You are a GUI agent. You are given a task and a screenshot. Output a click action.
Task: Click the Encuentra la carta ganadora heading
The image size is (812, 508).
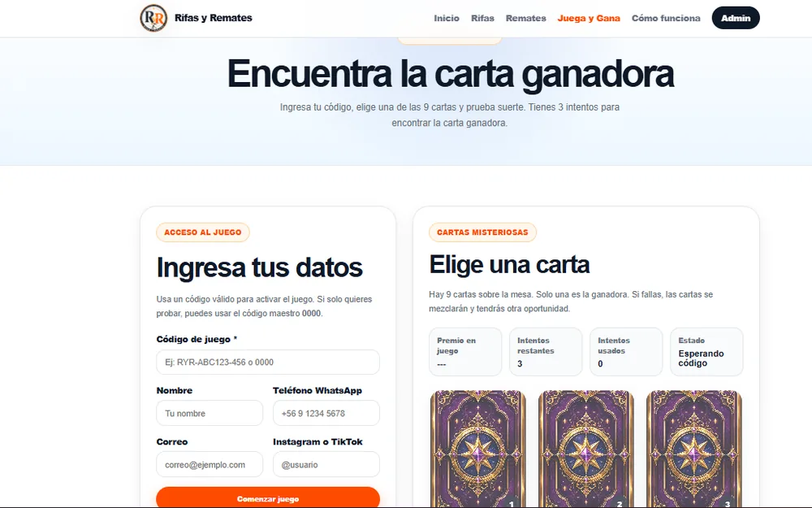coord(450,74)
